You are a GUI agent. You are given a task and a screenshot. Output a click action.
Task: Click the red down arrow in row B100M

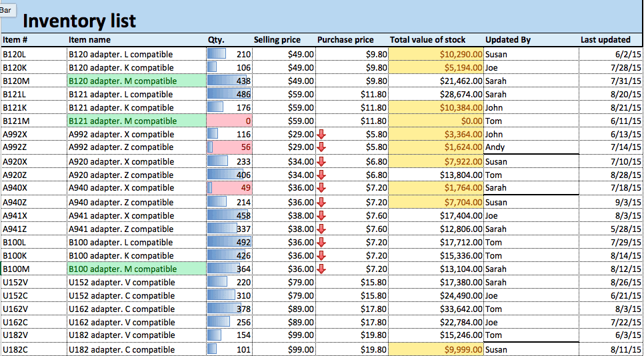click(322, 269)
